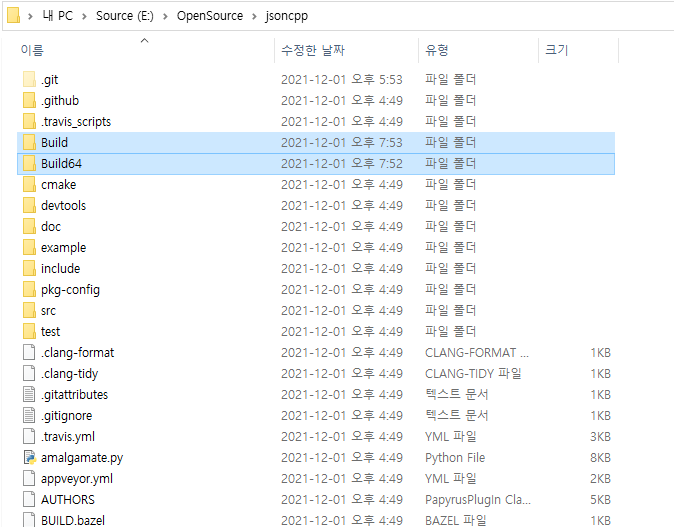The width and height of the screenshot is (674, 527).
Task: Click the 8KB size of amalgamate.py
Action: coord(600,457)
